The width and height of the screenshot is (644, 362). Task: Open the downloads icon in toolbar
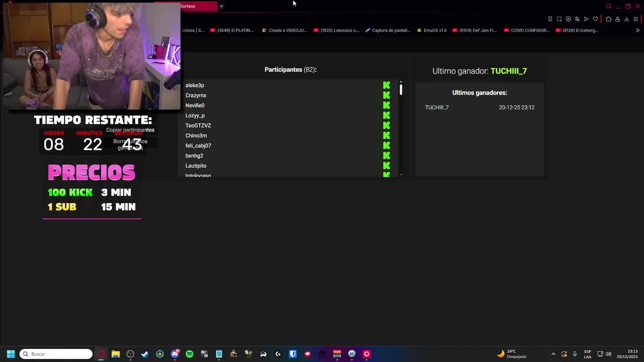[626, 19]
